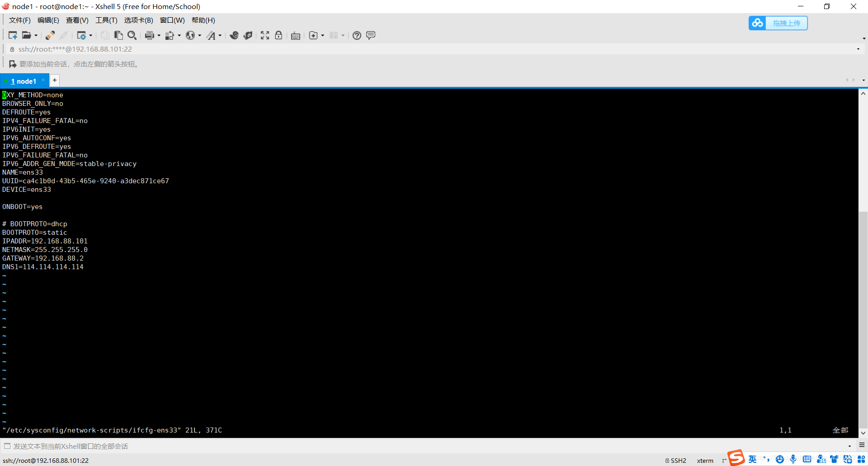Click the Font icon

pos(211,35)
